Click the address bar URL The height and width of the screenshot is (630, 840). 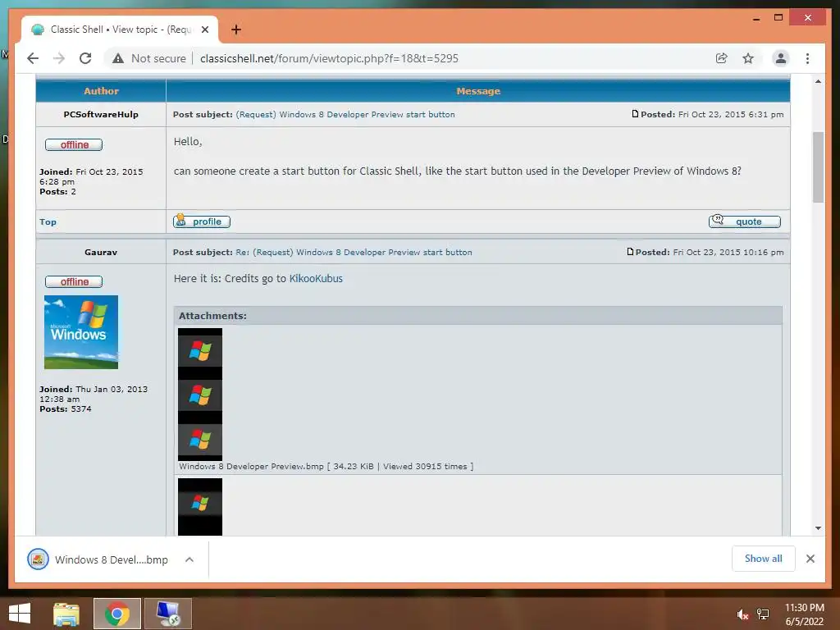[x=329, y=58]
